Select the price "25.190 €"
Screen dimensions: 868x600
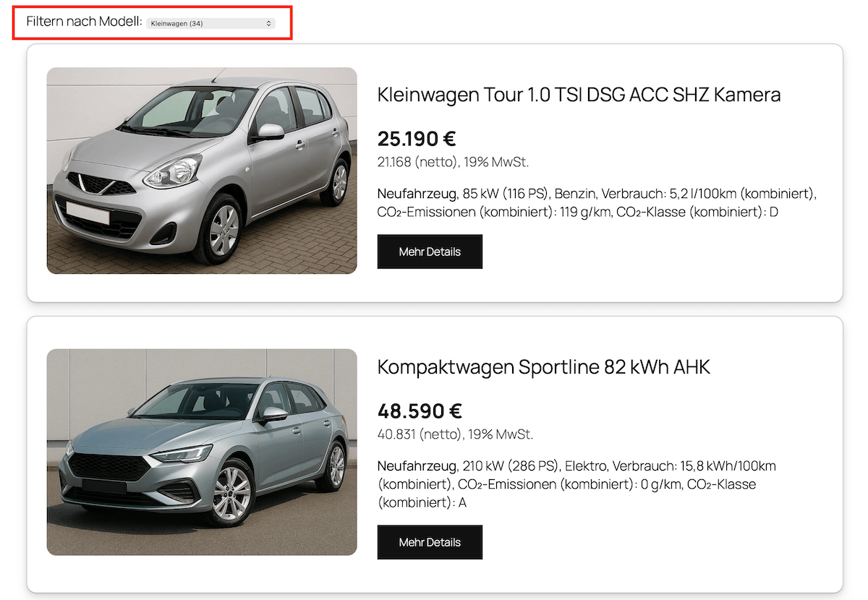[x=417, y=139]
